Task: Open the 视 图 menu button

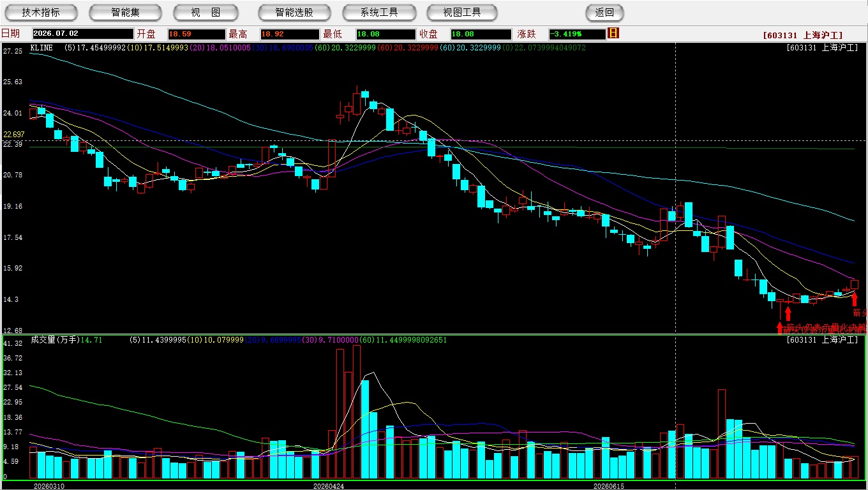Action: 206,12
